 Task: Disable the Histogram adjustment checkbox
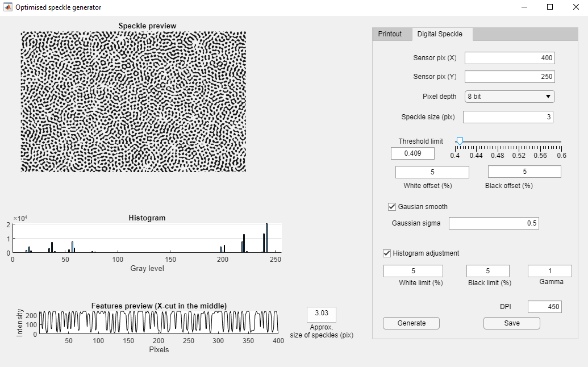(387, 253)
